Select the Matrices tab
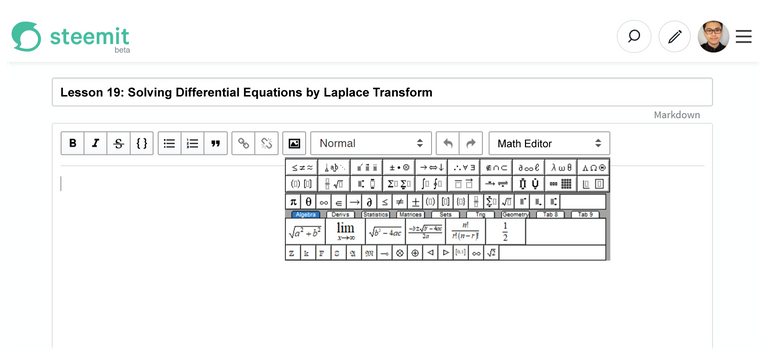The image size is (768, 360). pyautogui.click(x=410, y=215)
